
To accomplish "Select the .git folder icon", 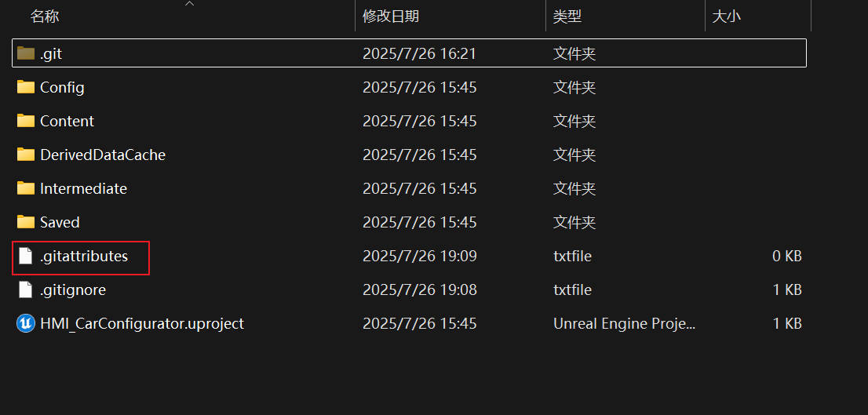I will coord(25,53).
